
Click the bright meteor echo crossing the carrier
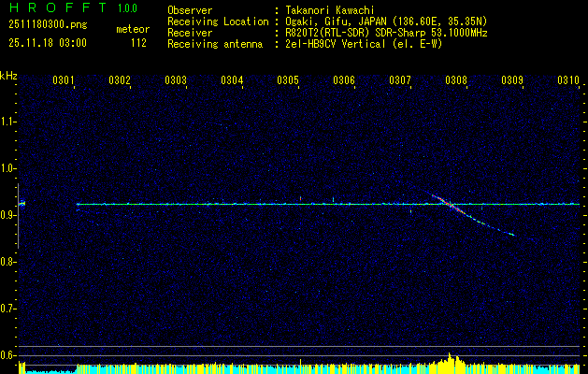coord(450,204)
